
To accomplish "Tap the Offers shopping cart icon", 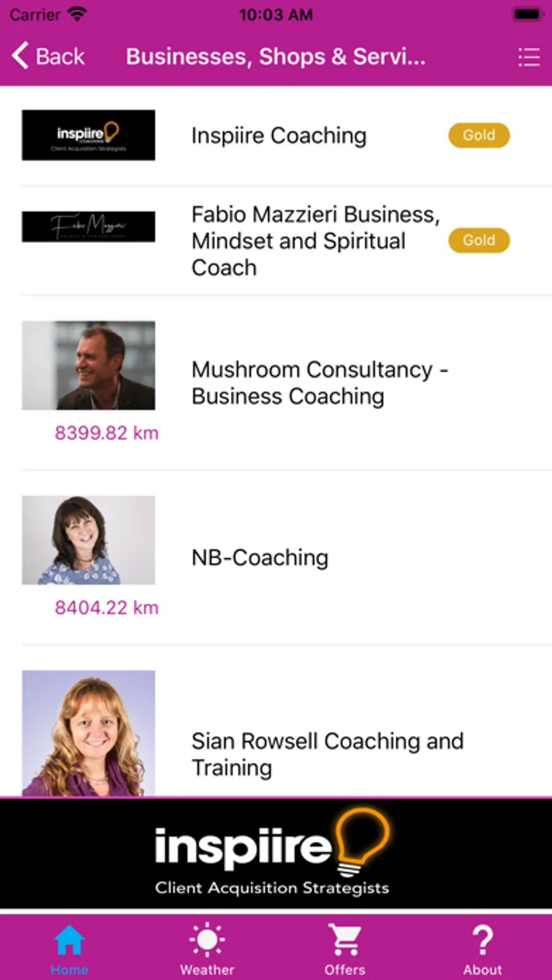I will (345, 940).
